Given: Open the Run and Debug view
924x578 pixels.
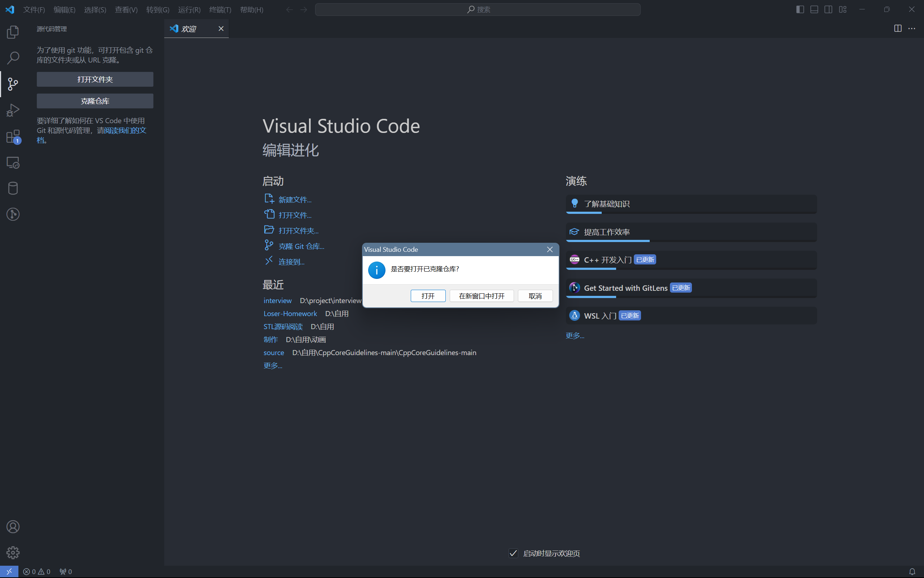Looking at the screenshot, I should [13, 110].
